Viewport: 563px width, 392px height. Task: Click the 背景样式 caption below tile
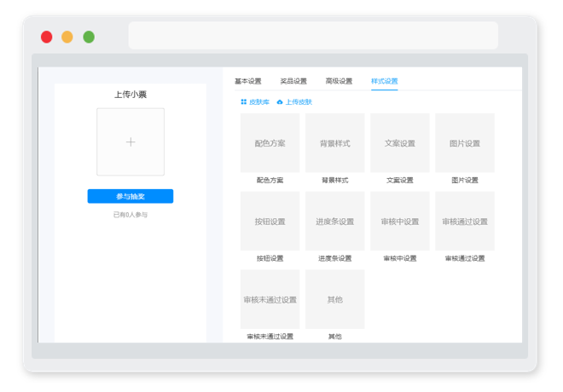click(x=335, y=180)
